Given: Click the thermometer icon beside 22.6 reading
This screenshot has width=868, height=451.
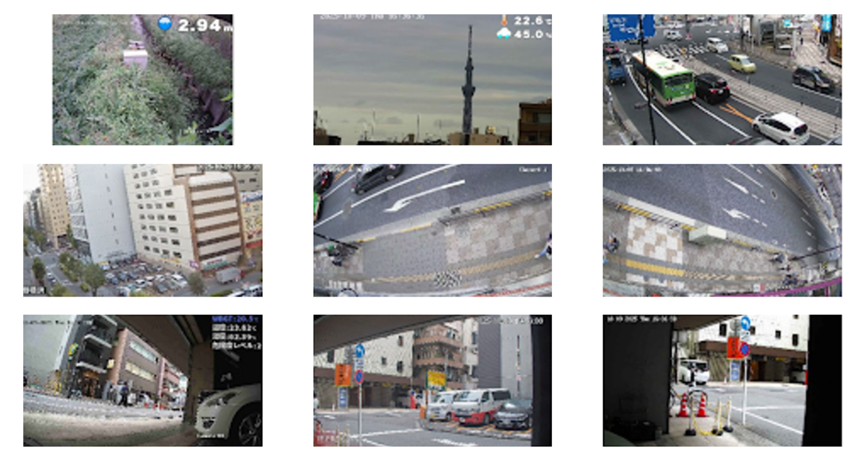Looking at the screenshot, I should [505, 21].
